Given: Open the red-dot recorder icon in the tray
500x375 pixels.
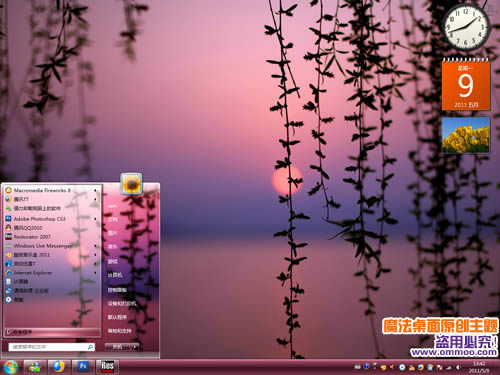Looking at the screenshot, I should click(402, 367).
